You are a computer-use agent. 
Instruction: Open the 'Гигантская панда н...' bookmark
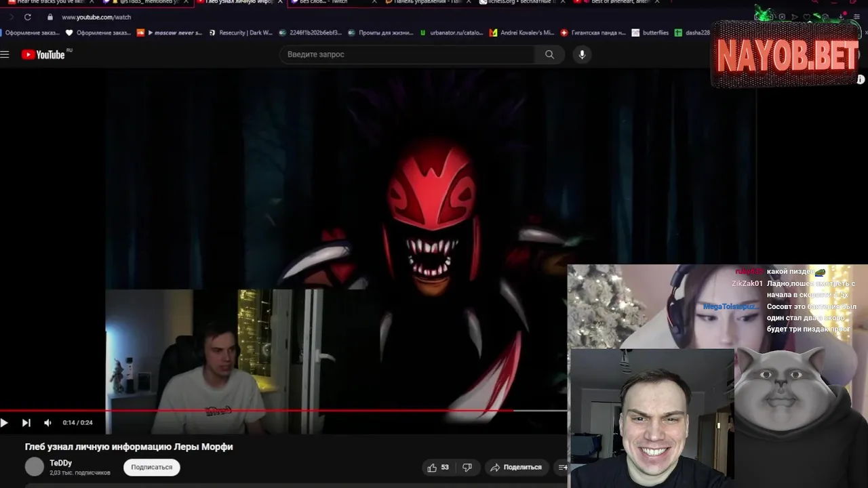tap(593, 33)
